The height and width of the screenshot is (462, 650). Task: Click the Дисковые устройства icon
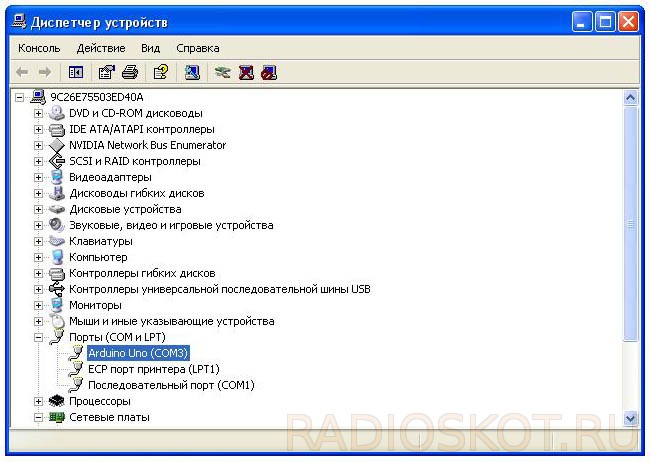[57, 209]
